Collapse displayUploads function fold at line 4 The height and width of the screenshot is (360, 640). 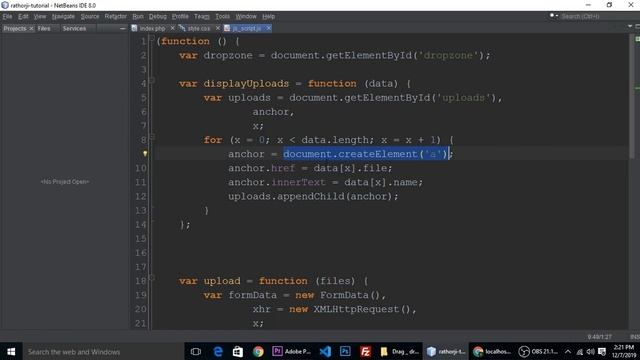[x=152, y=80]
